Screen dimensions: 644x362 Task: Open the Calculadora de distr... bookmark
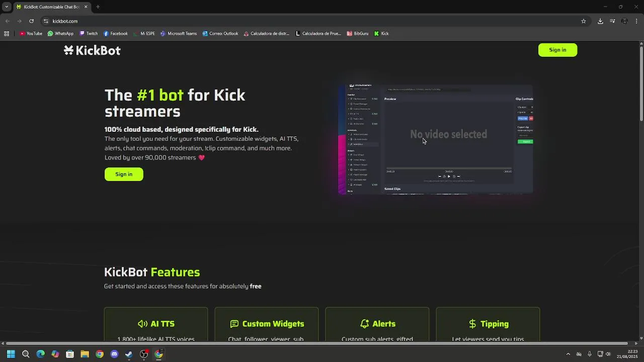point(267,34)
